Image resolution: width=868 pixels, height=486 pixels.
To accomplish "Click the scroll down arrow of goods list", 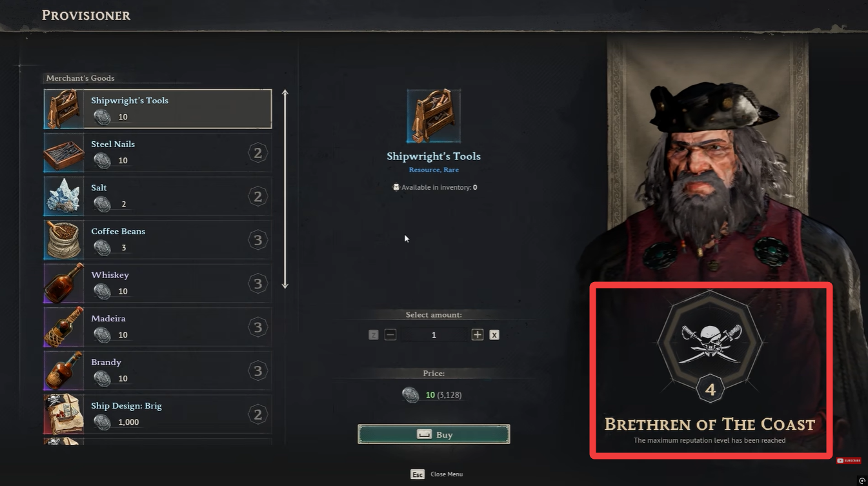I will (x=285, y=283).
